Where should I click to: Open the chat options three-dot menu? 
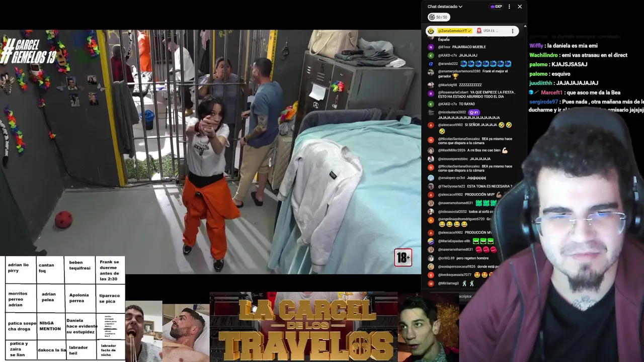point(509,7)
